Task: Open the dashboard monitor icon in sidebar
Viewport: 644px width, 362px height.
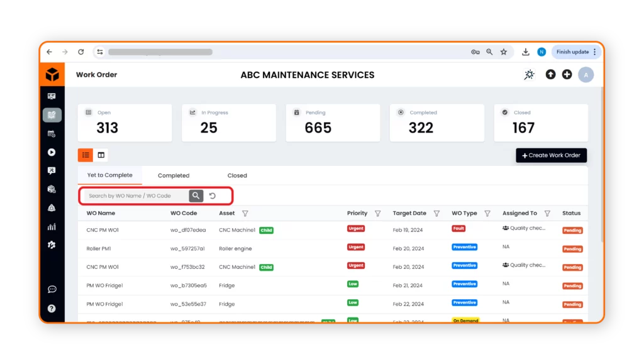Action: [x=52, y=96]
